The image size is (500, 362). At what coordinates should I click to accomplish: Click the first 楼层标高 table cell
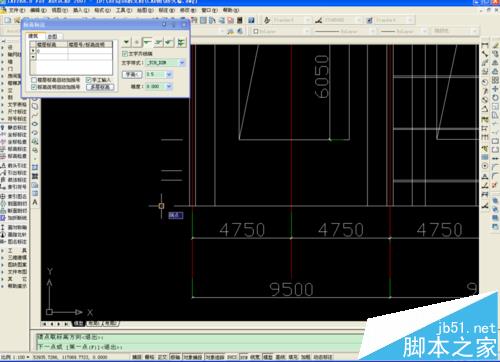(x=52, y=51)
